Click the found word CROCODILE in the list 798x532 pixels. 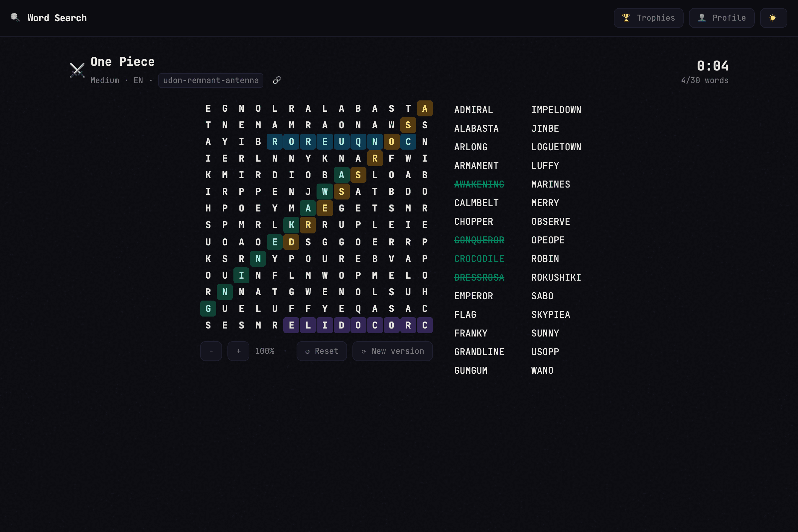pyautogui.click(x=479, y=259)
